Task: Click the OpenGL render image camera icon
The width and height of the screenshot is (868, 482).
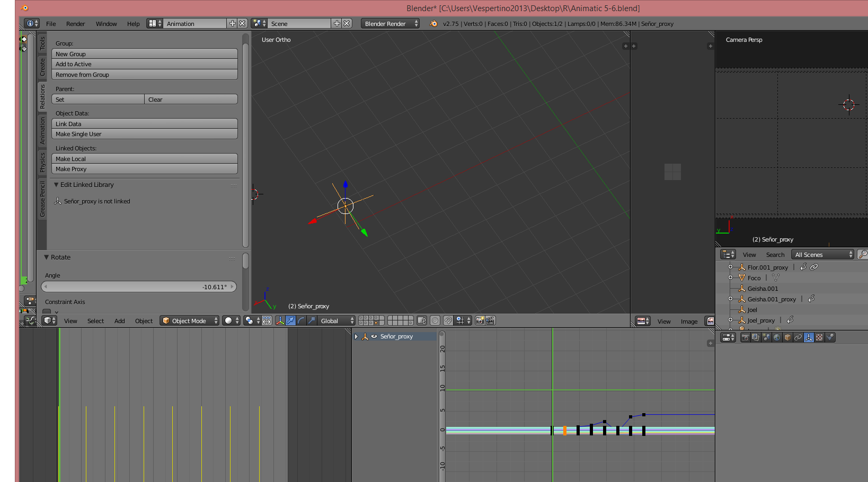Action: [480, 321]
